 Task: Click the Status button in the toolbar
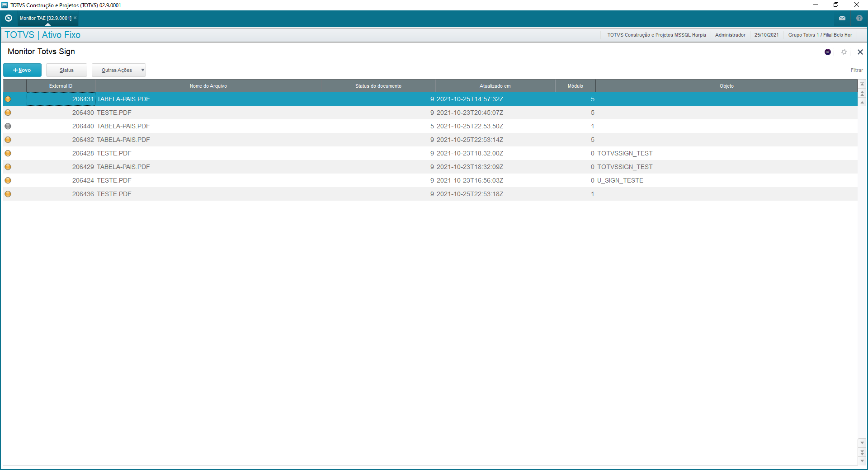click(x=66, y=70)
